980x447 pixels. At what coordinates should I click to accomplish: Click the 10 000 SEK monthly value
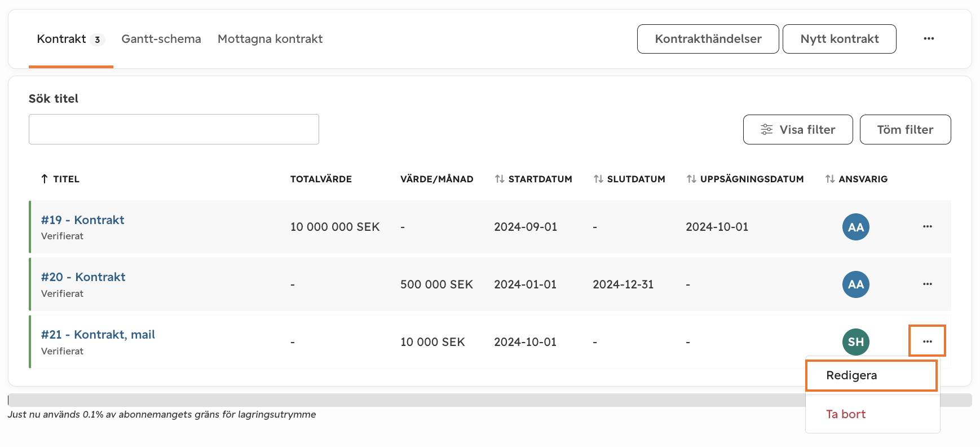[432, 342]
